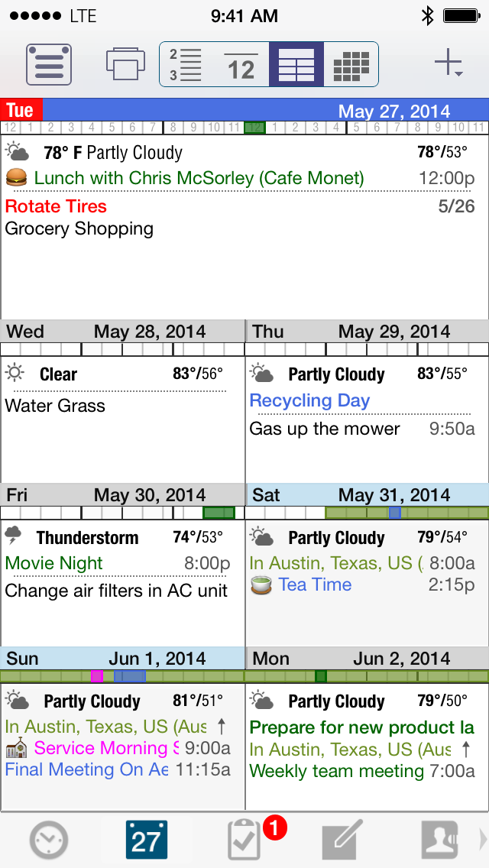The height and width of the screenshot is (868, 489).
Task: Tap the calendar 27 icon
Action: (147, 840)
